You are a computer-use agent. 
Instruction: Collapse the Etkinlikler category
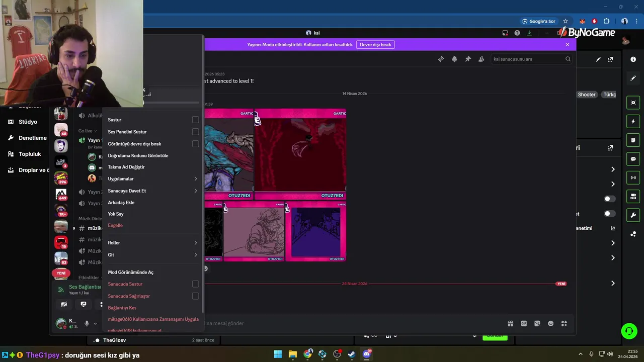point(90,278)
